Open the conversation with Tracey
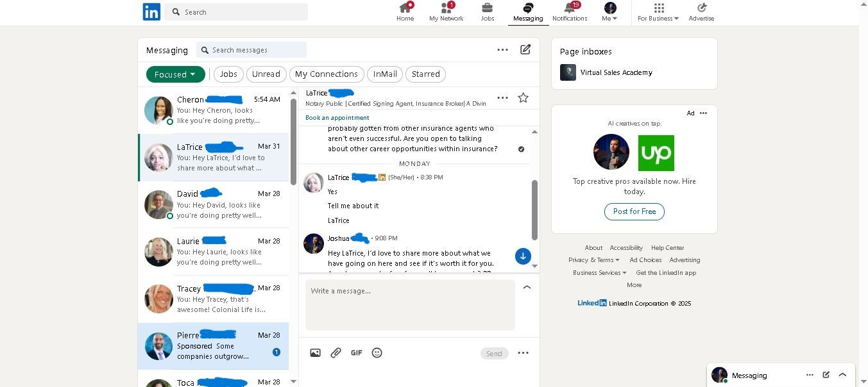Image resolution: width=868 pixels, height=387 pixels. click(x=213, y=299)
